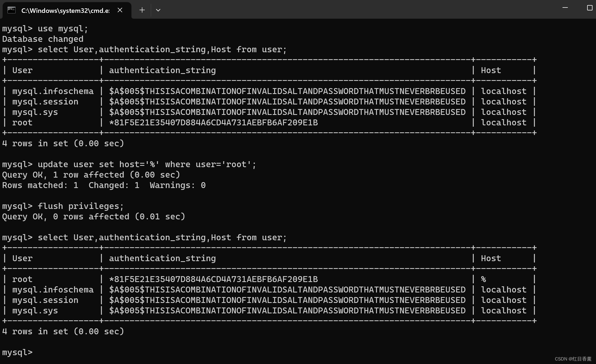Click the Host column header

coord(491,70)
